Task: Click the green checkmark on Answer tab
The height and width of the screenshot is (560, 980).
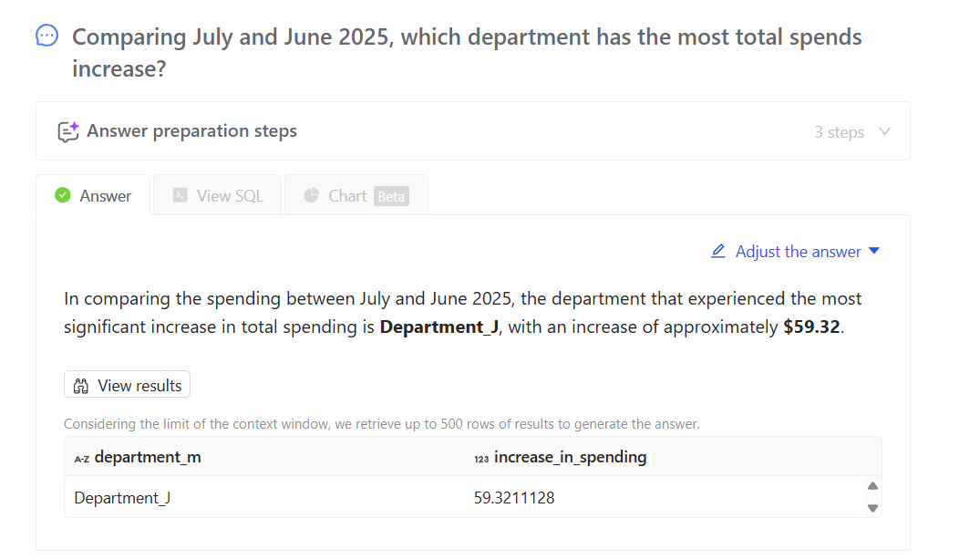Action: coord(63,195)
